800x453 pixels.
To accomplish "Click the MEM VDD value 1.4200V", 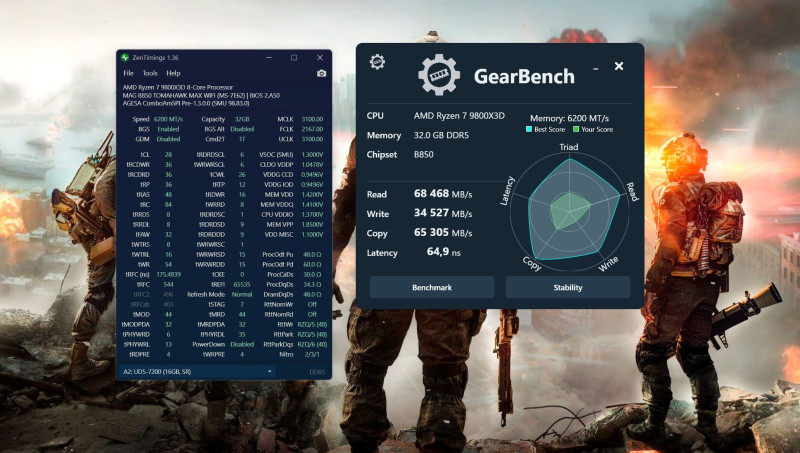I will point(312,194).
